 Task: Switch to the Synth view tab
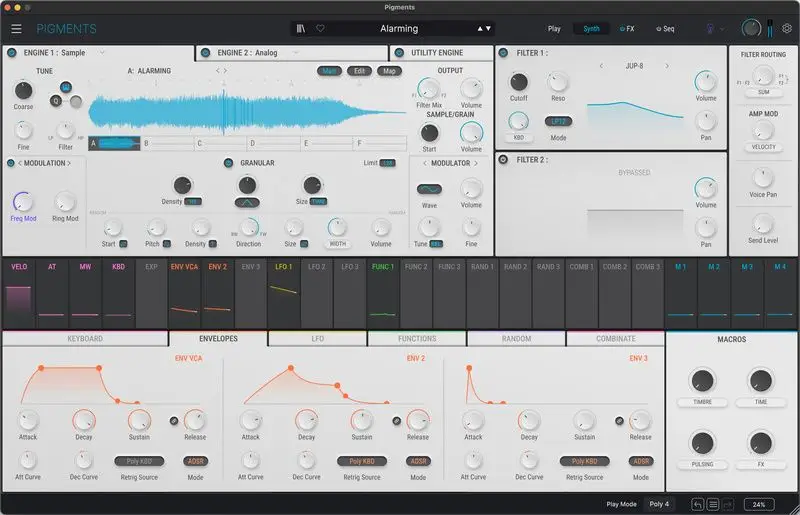591,29
